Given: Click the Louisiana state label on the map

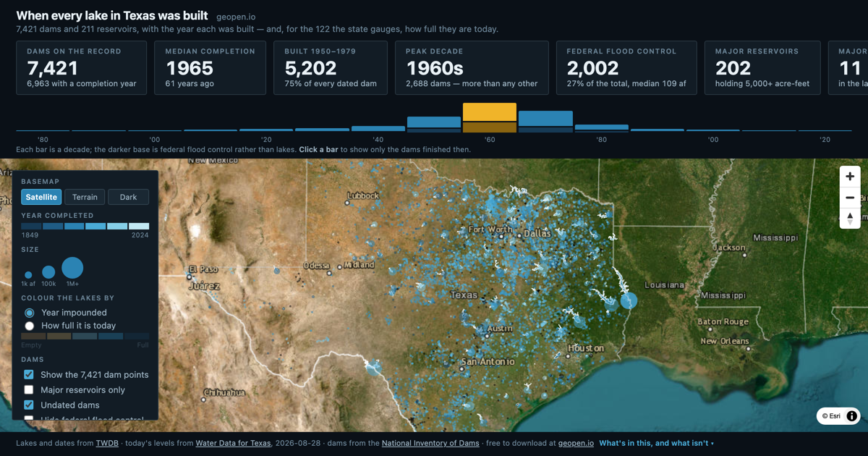Looking at the screenshot, I should (664, 285).
